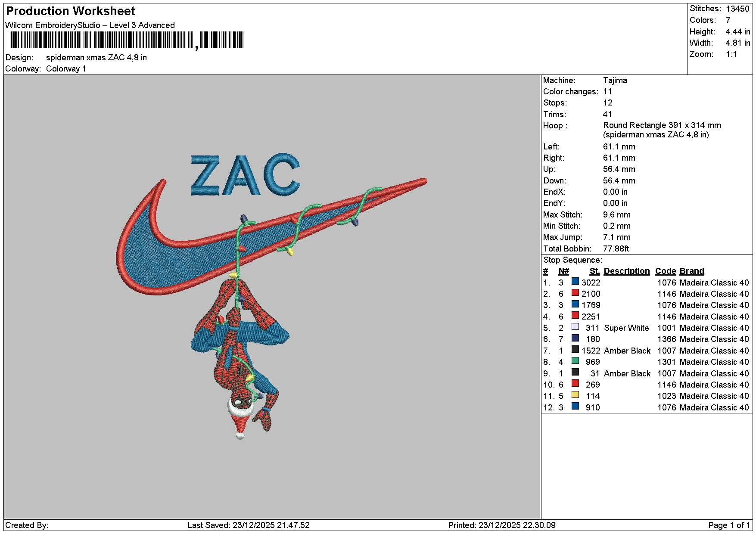
Task: Select the Width value 4.81 in
Action: 738,43
